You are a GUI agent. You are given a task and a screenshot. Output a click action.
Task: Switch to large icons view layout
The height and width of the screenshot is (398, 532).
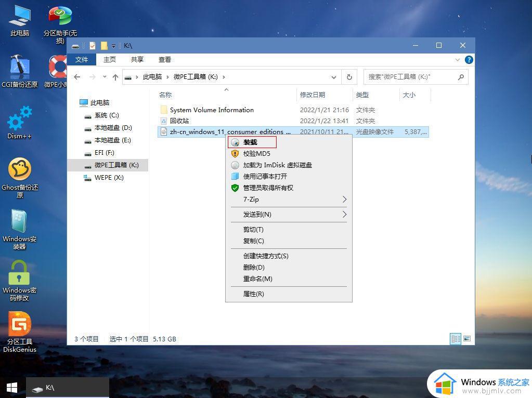pyautogui.click(x=467, y=339)
